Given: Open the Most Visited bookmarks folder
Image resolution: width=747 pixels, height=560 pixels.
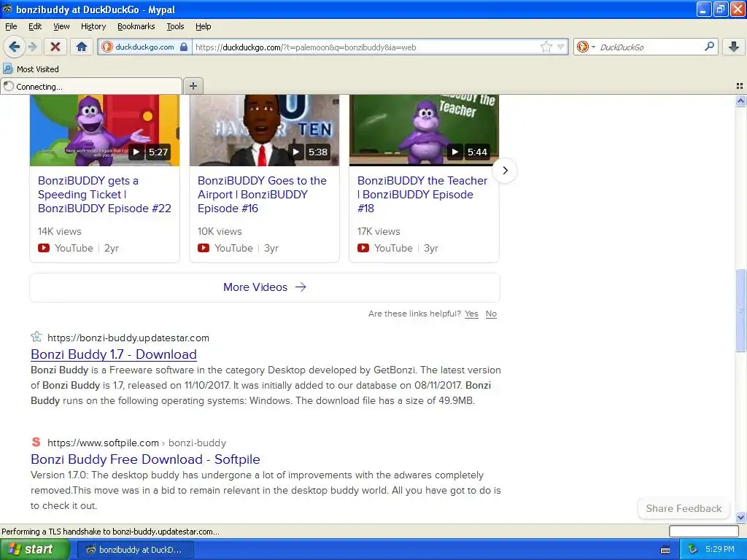Looking at the screenshot, I should (31, 69).
